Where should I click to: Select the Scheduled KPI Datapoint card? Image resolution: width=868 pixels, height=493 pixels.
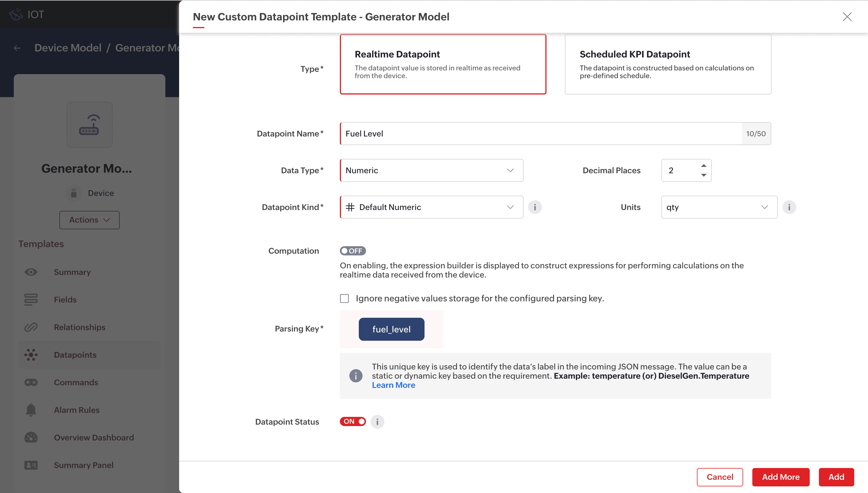(668, 64)
